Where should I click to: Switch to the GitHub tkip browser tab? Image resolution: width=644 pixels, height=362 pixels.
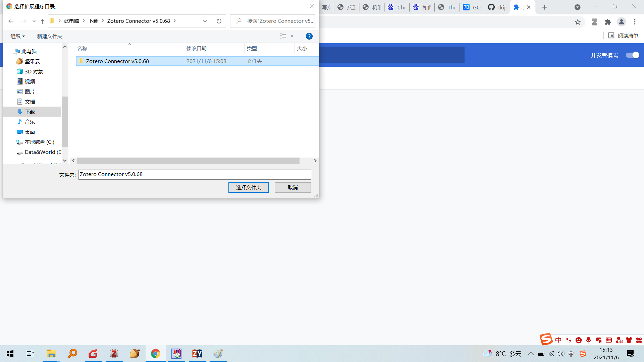coord(497,7)
